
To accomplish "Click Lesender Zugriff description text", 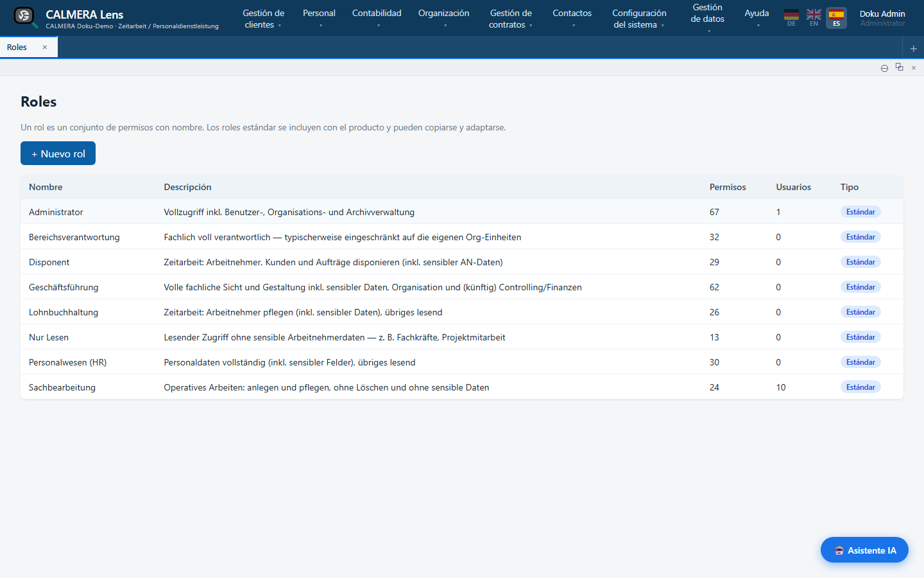I will pos(334,337).
